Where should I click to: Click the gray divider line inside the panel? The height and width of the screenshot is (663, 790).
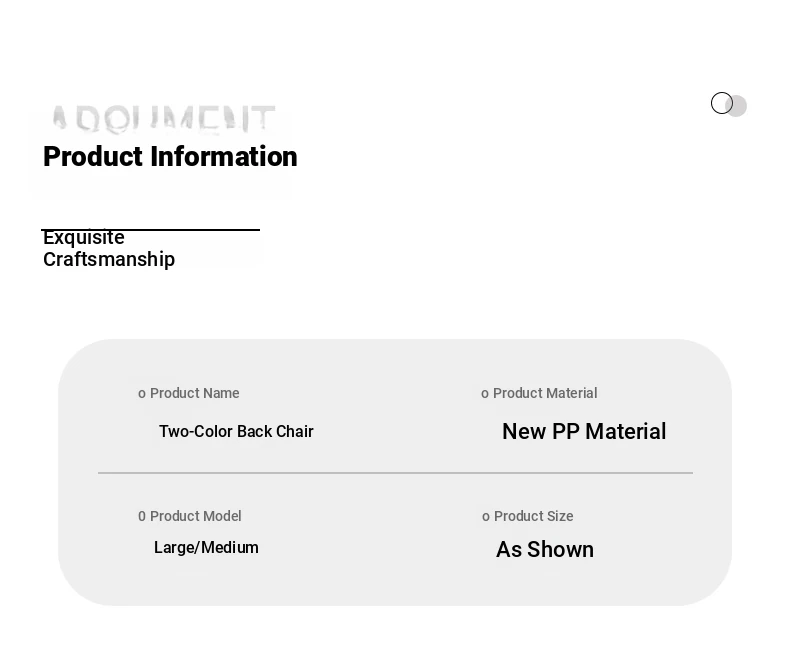click(x=395, y=473)
